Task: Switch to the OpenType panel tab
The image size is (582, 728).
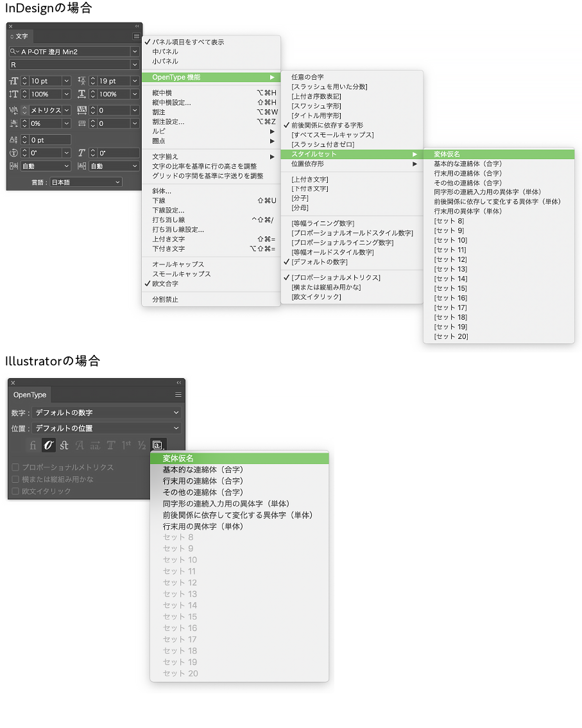Action: click(30, 395)
